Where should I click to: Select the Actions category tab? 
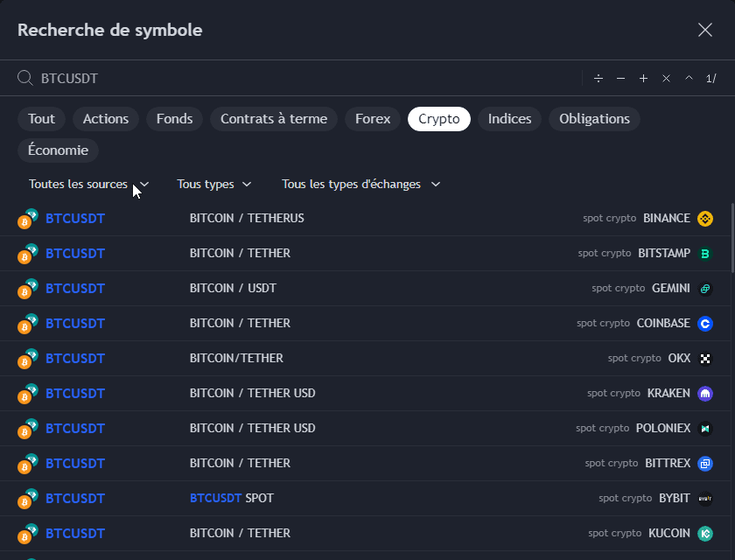coord(106,119)
